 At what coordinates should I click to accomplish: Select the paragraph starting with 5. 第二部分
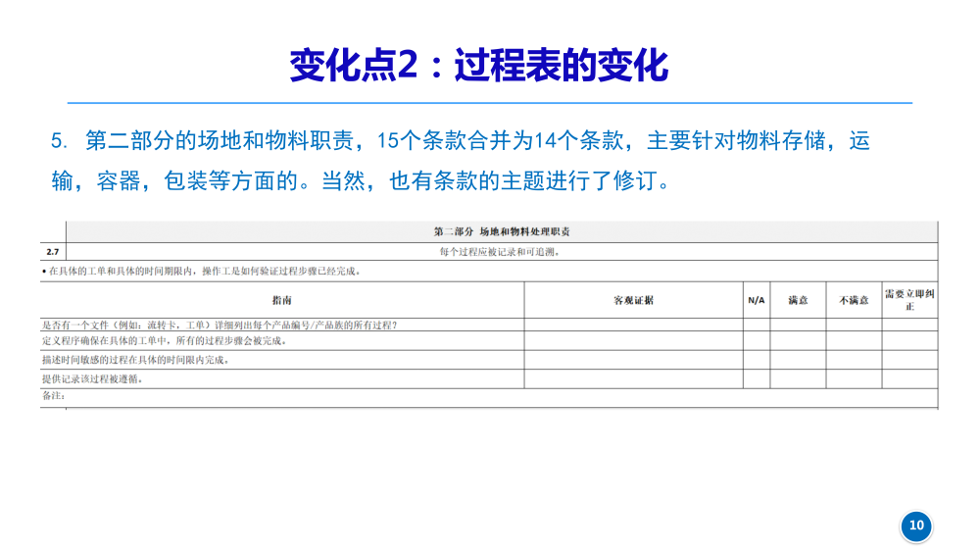tap(461, 161)
